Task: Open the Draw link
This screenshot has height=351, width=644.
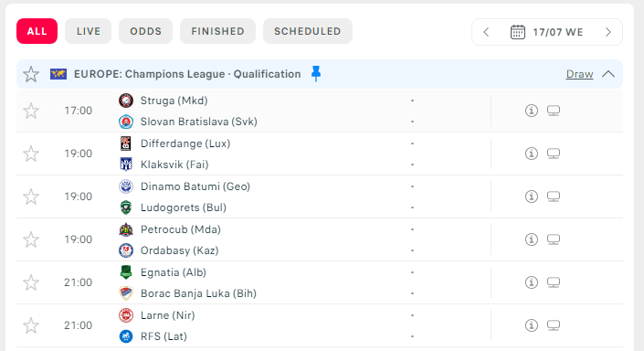Action: click(579, 74)
